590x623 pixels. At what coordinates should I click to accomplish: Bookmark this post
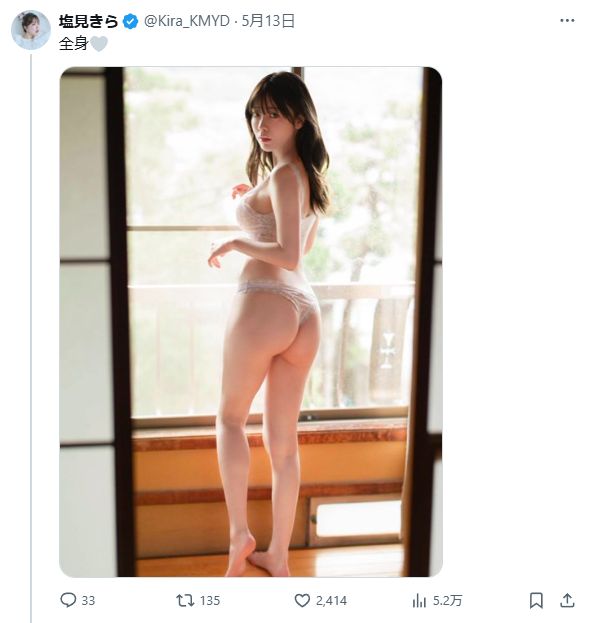[536, 600]
